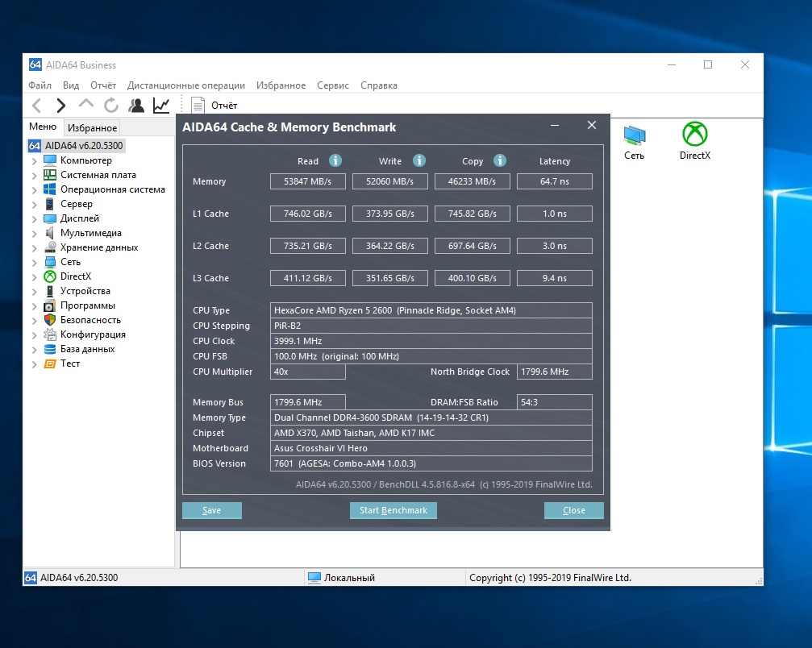Viewport: 812px width, 648px height.
Task: Select the Сервер tree icon
Action: (50, 203)
